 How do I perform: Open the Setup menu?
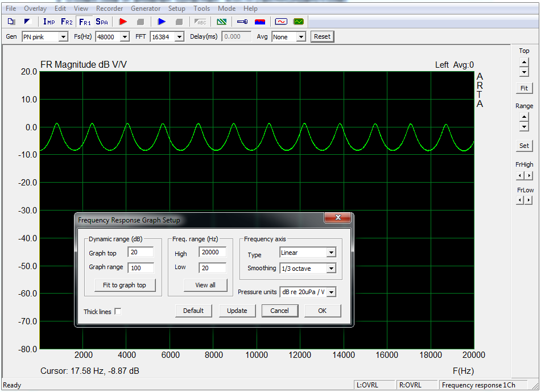click(177, 9)
